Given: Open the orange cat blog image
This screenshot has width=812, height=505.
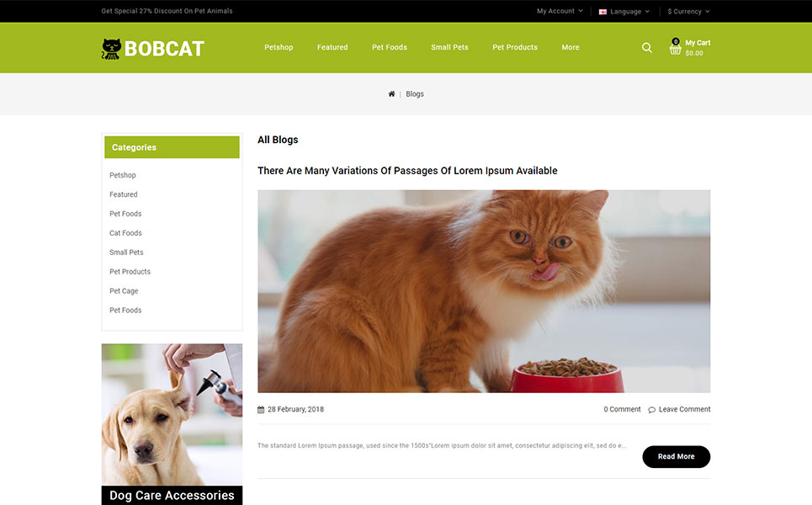Looking at the screenshot, I should [484, 291].
